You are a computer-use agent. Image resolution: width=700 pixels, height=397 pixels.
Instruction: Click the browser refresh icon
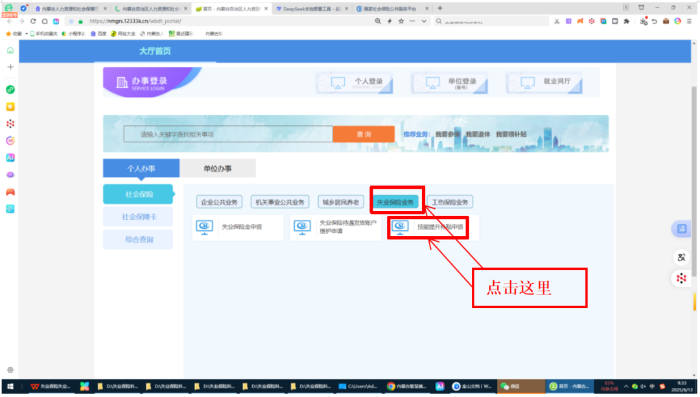click(33, 21)
